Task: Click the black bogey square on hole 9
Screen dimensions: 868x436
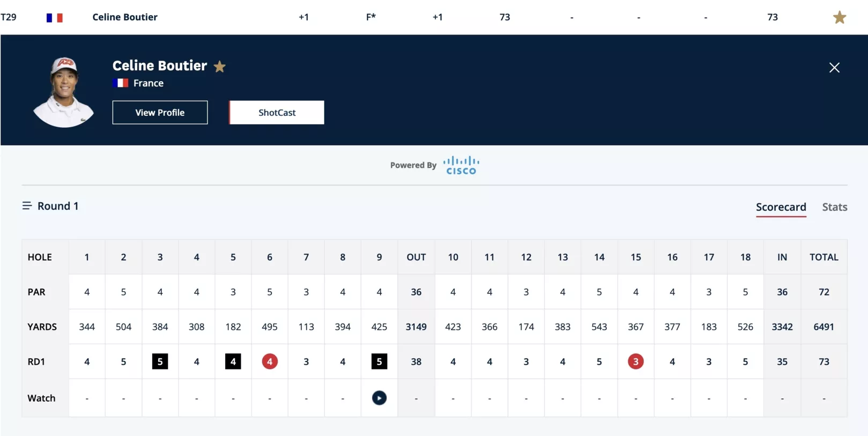Action: pos(379,361)
